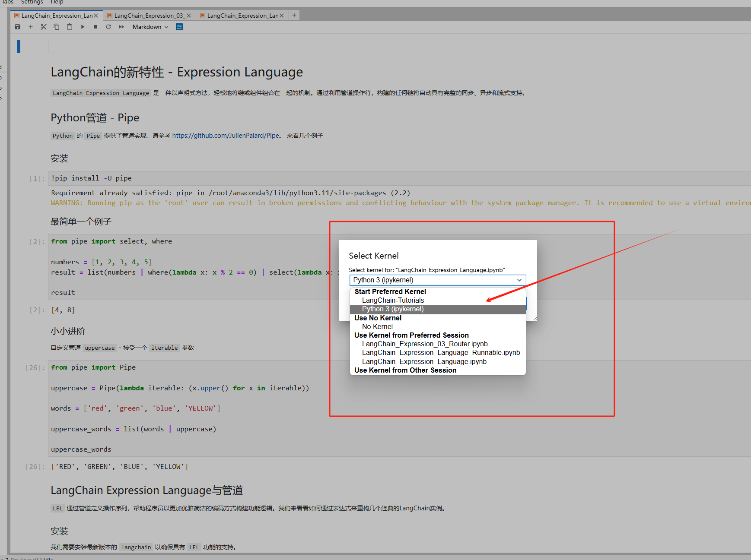Click 'Requirement already satisfied: pipe' output line
Viewport: 751px width, 560px height.
[x=231, y=193]
